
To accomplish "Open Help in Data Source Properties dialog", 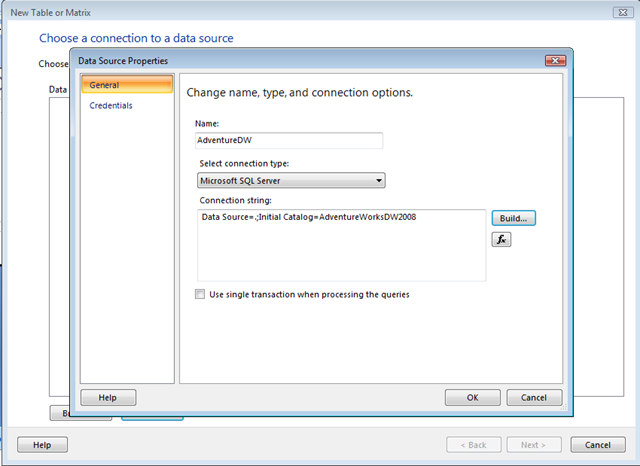I will [108, 397].
